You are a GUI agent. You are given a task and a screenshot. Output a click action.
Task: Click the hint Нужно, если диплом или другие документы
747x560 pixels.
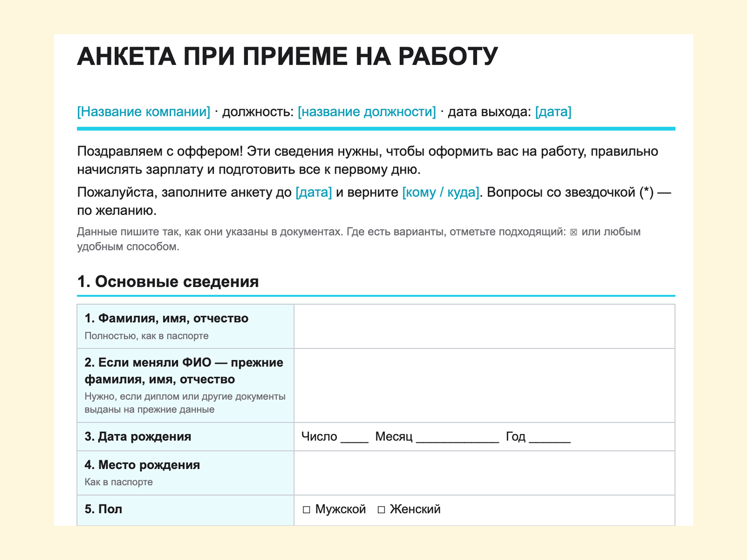(x=185, y=396)
